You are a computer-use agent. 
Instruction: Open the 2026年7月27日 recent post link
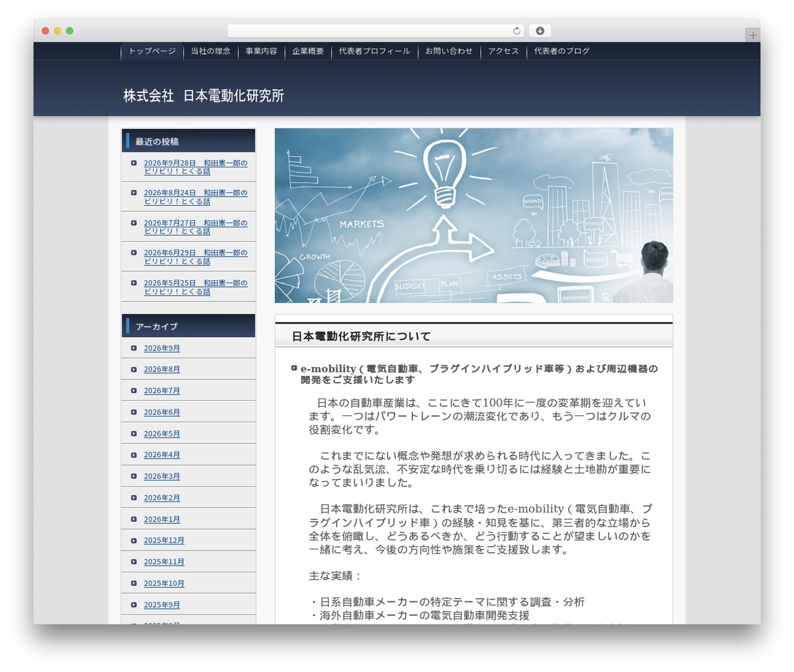pyautogui.click(x=195, y=227)
